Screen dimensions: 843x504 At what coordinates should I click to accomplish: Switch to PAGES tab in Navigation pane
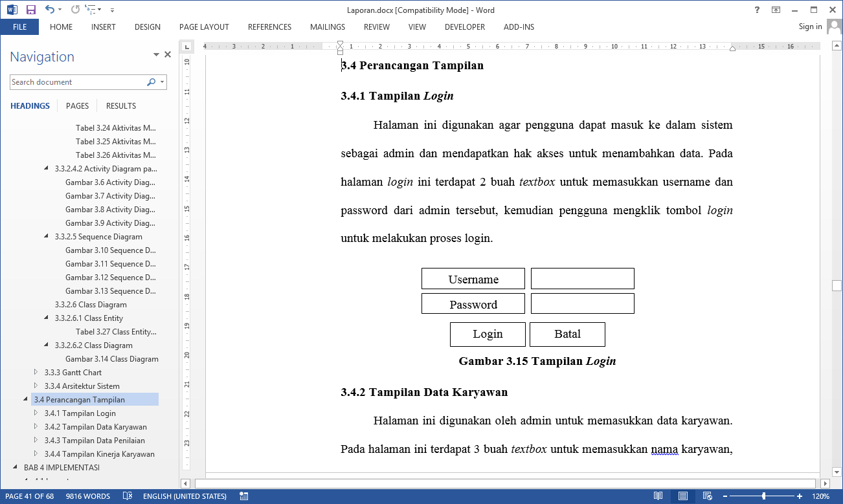point(77,105)
